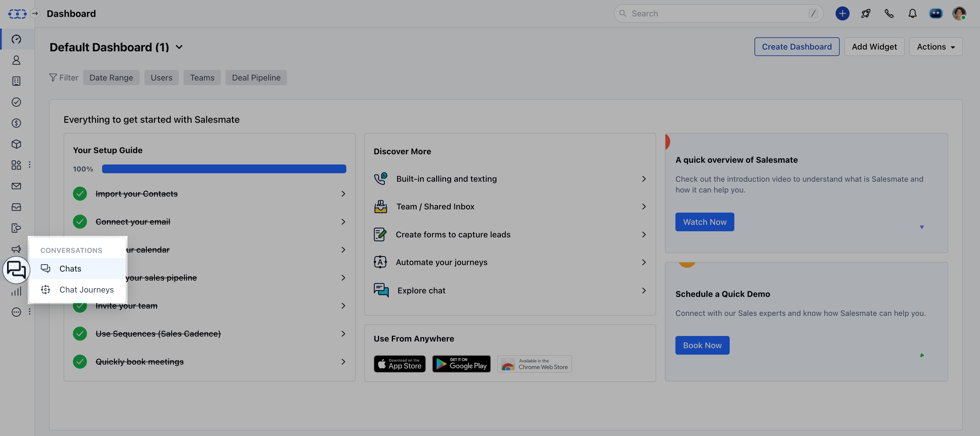This screenshot has width=980, height=436.
Task: Open the Deal Pipeline filter
Action: coord(256,78)
